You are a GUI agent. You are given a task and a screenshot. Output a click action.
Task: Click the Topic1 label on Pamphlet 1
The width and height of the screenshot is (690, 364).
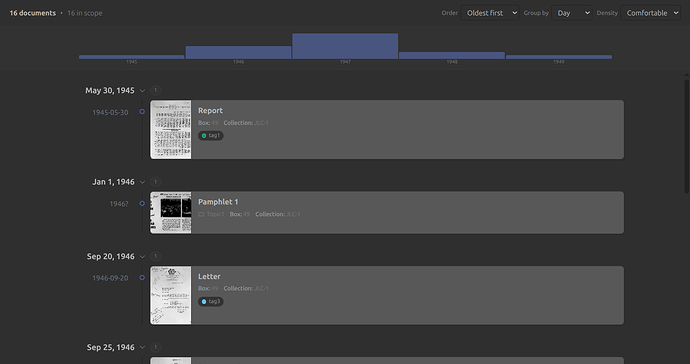pyautogui.click(x=215, y=214)
